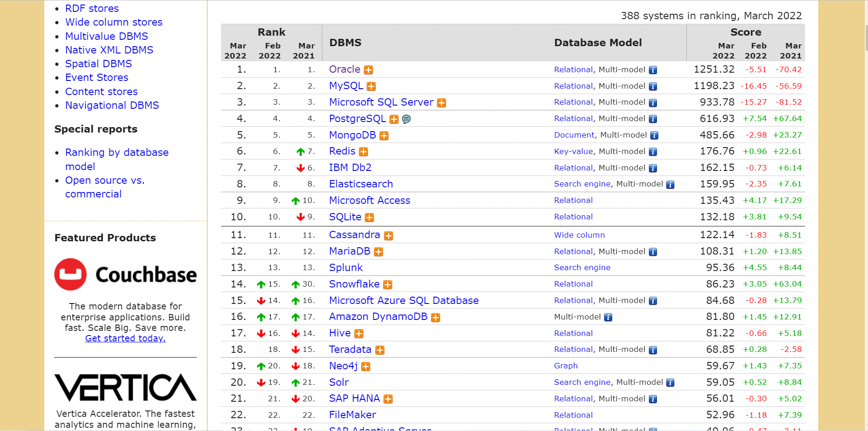Image resolution: width=868 pixels, height=431 pixels.
Task: Open the Splunk link
Action: click(346, 267)
